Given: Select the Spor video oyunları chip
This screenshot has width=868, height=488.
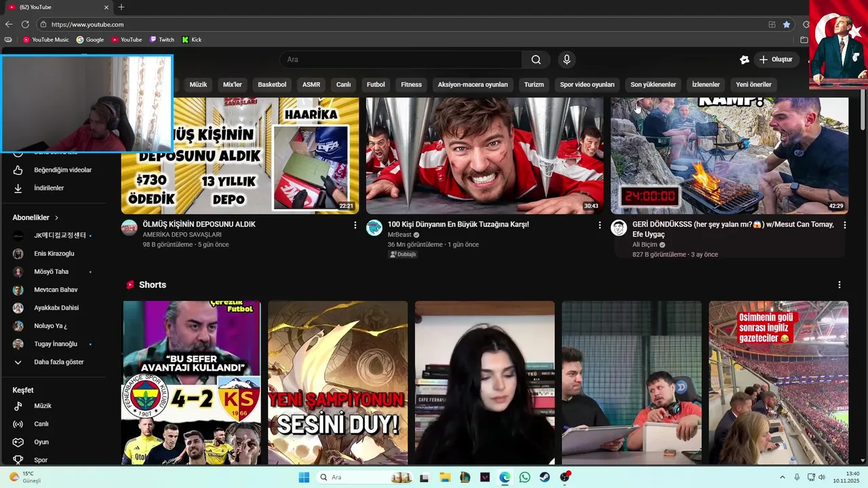Looking at the screenshot, I should coord(587,85).
